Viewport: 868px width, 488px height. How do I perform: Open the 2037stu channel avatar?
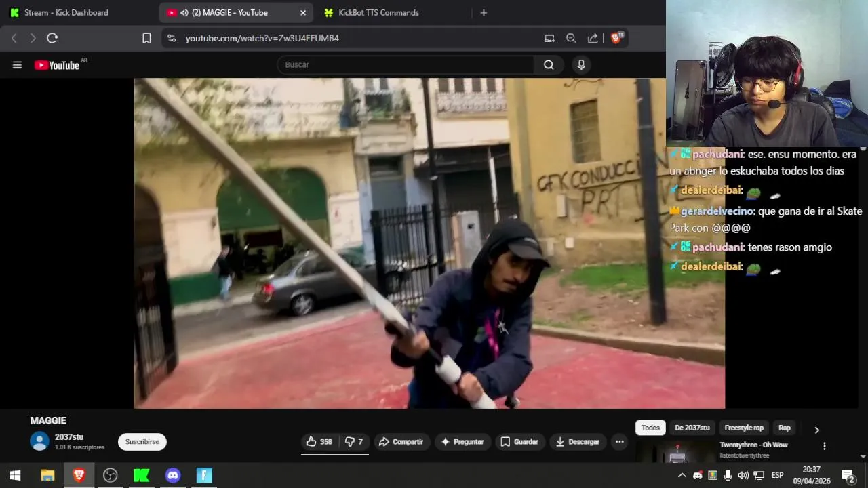40,441
